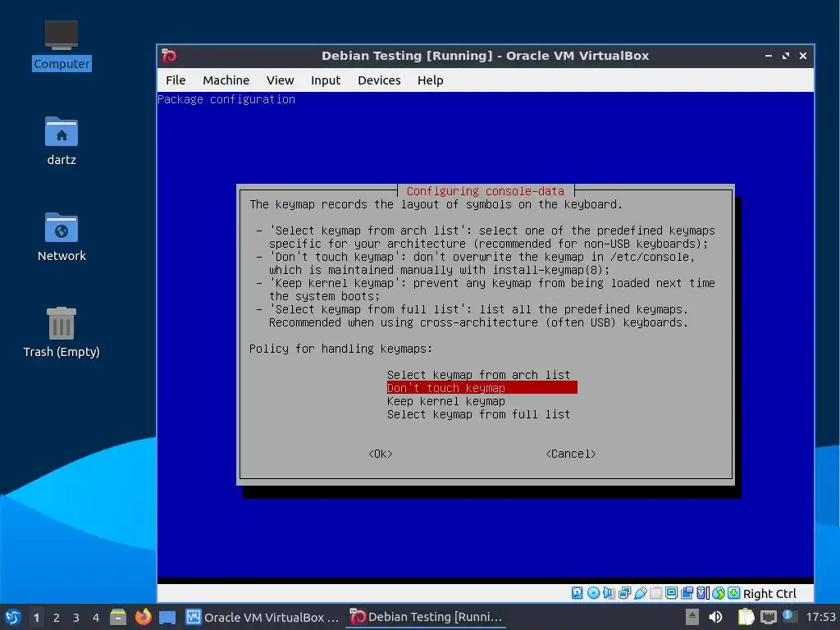The image size is (840, 630).
Task: Open the Lubuntu start menu
Action: tap(13, 617)
